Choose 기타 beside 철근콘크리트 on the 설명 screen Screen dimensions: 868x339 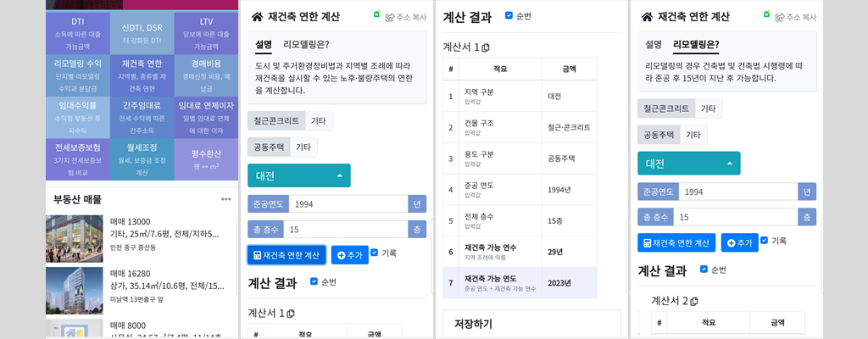(319, 120)
